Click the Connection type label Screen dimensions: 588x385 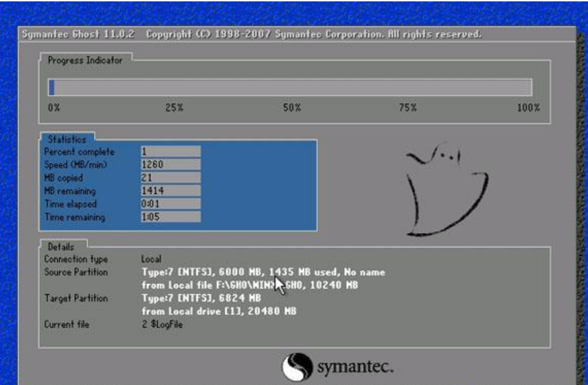[x=76, y=259]
